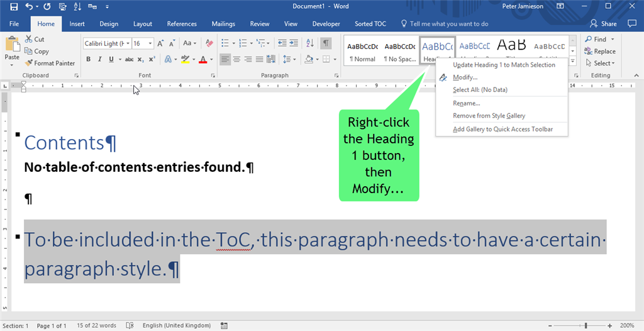Open the font size dropdown
The height and width of the screenshot is (331, 644).
point(151,43)
